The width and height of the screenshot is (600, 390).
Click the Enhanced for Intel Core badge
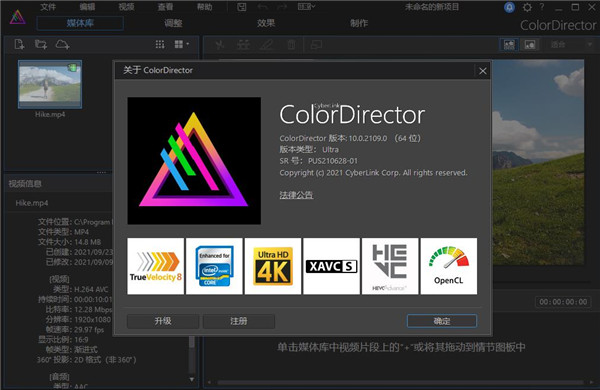click(214, 266)
